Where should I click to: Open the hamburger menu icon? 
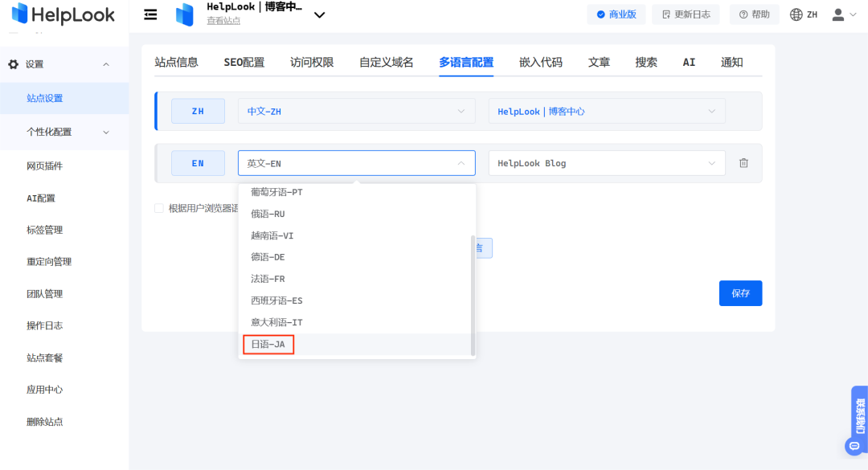[150, 14]
